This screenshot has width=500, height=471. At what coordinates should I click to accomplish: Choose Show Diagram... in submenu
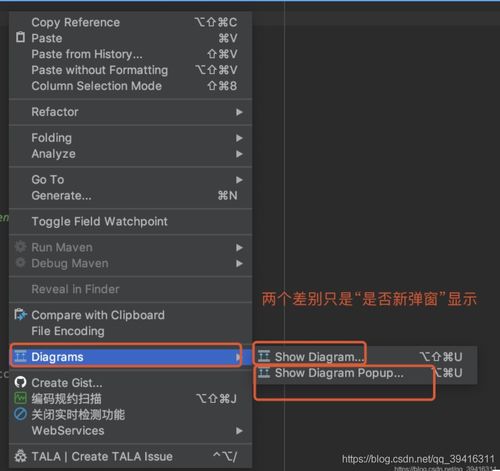[365, 357]
